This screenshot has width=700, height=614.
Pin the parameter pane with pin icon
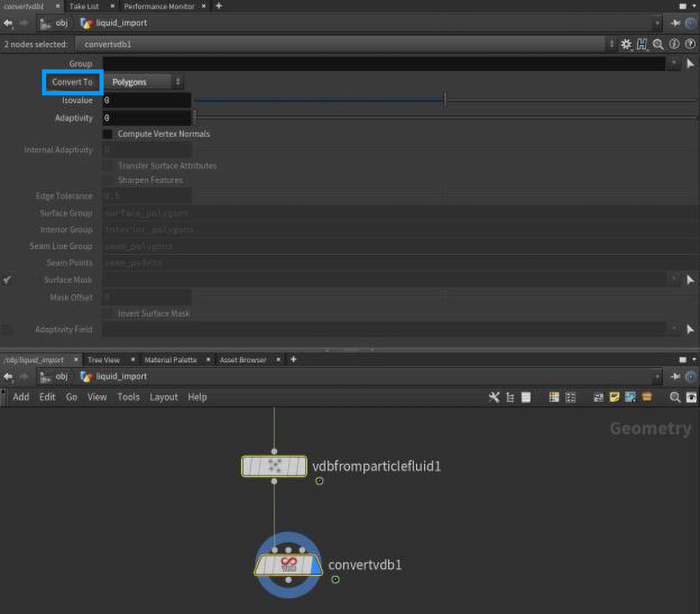(675, 23)
